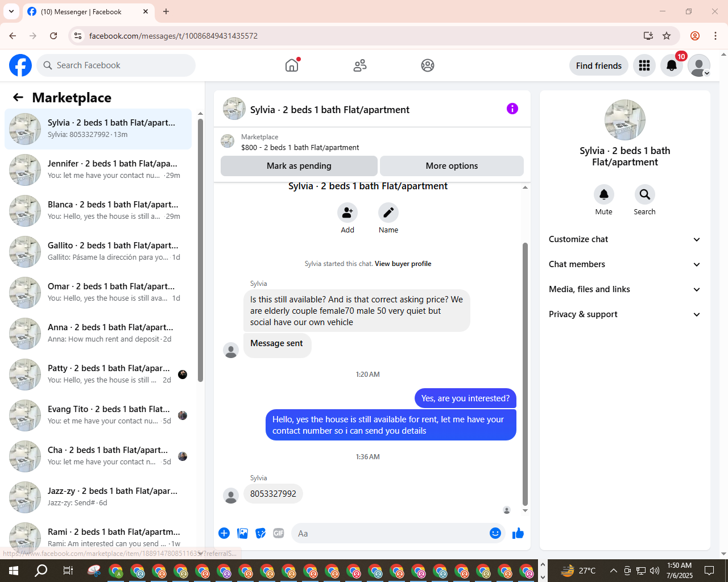Open the Menu grid icon
This screenshot has width=728, height=582.
coord(644,65)
